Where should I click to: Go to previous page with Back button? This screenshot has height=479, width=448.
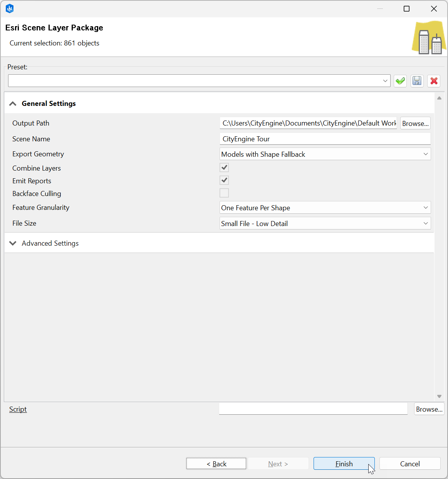pyautogui.click(x=216, y=464)
